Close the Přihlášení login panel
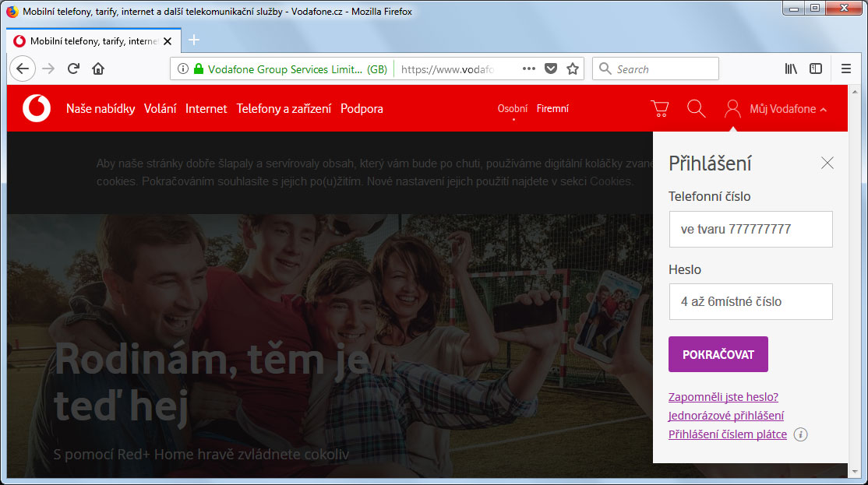868x485 pixels. 827,163
